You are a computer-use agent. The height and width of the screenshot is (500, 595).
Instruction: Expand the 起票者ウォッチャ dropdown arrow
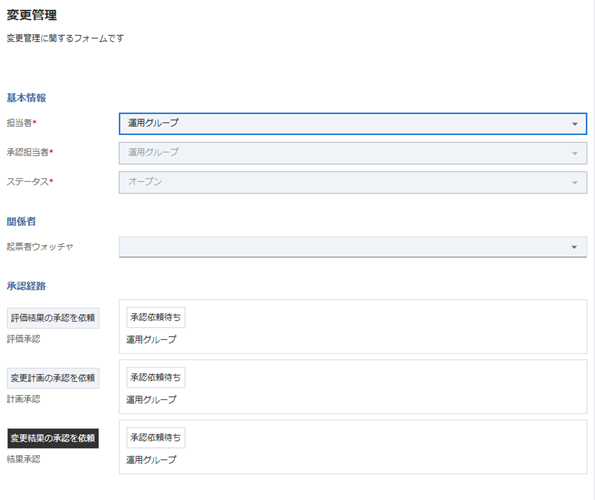(x=574, y=247)
